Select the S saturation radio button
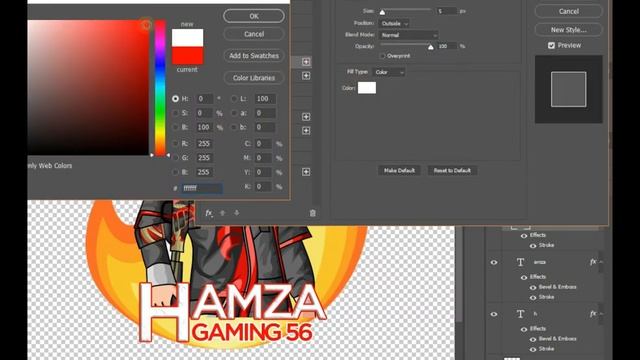Viewport: 640px width, 360px height. pos(176,113)
